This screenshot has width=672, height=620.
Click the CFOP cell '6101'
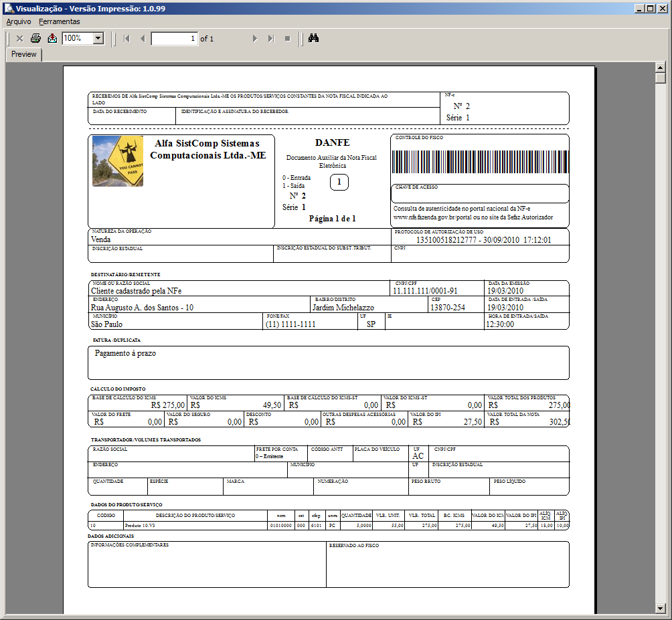(316, 526)
